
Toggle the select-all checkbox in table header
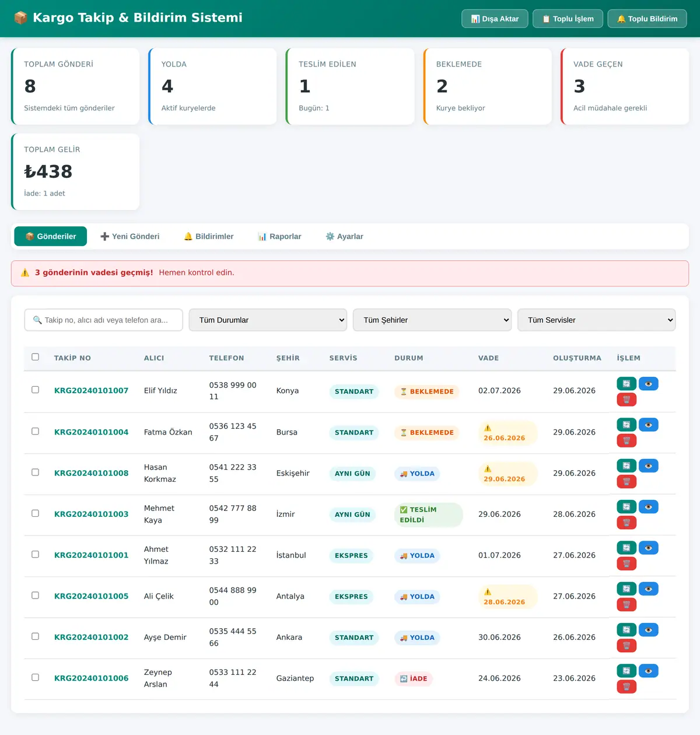pos(36,357)
